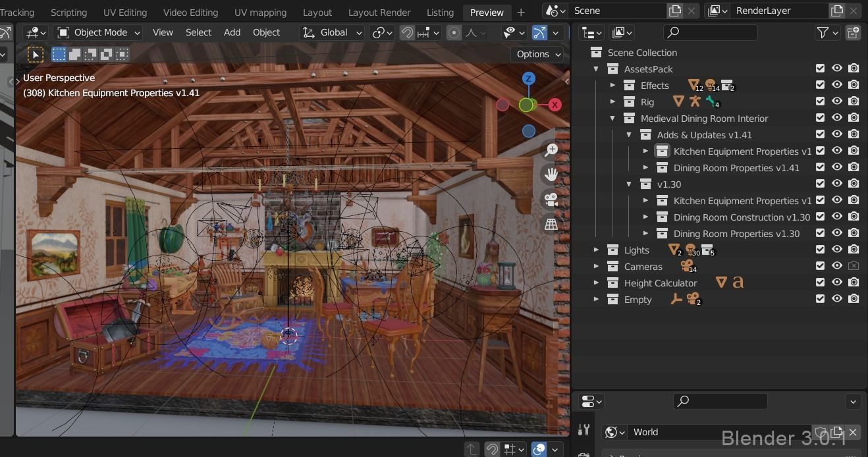Click the pan view hand icon
The image size is (868, 457).
551,175
